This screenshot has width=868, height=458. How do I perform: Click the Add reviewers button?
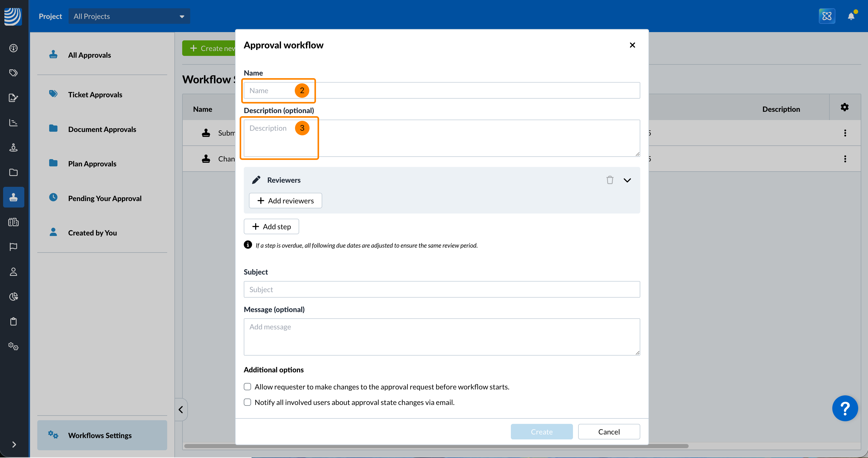(285, 201)
